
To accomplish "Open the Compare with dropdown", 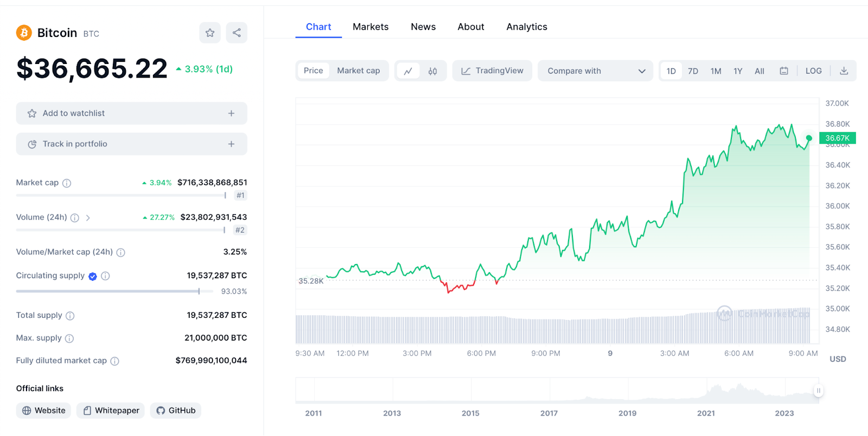I will [x=596, y=71].
